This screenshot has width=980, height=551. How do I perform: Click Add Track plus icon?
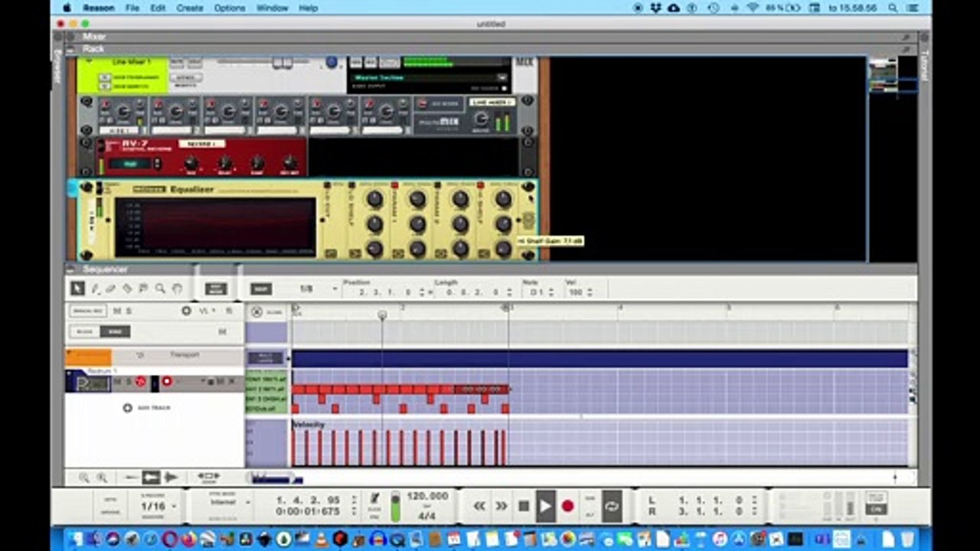128,408
